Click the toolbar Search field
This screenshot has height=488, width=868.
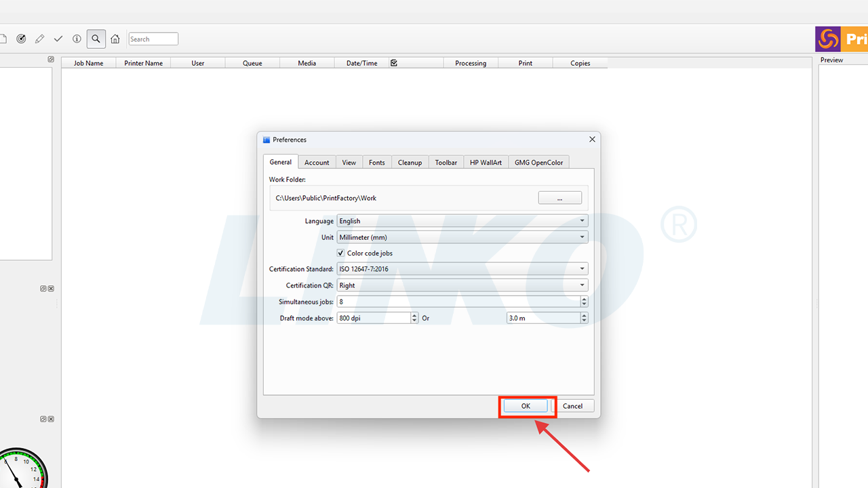pyautogui.click(x=153, y=39)
